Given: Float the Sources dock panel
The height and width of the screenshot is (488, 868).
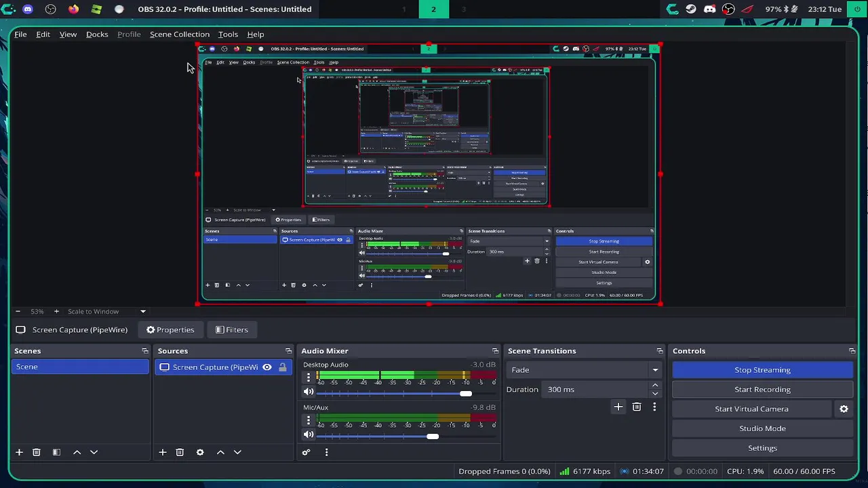Looking at the screenshot, I should point(288,350).
